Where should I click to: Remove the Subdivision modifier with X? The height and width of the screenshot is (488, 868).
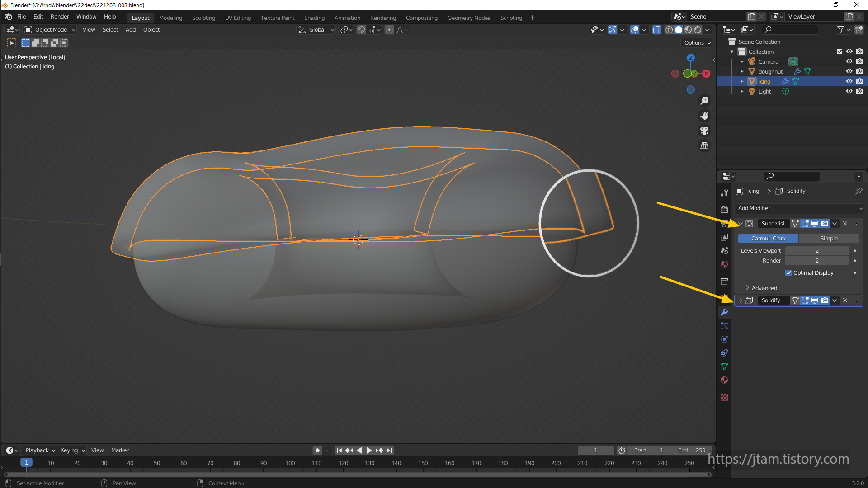click(x=845, y=224)
